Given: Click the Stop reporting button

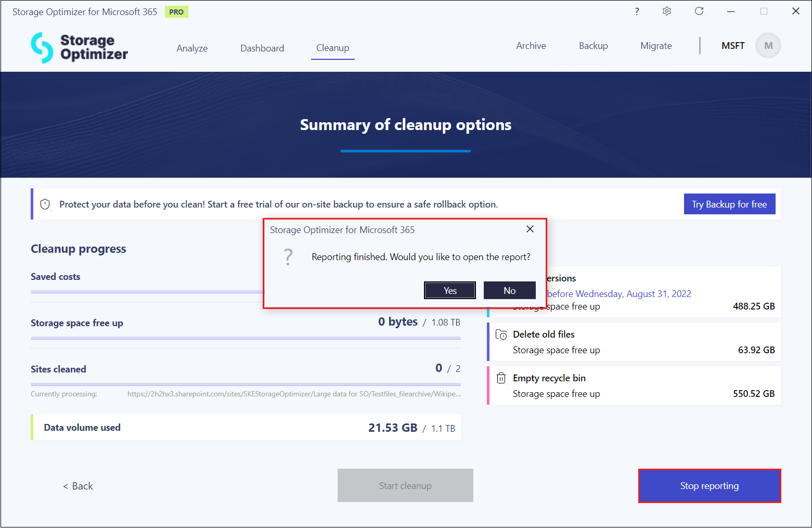Looking at the screenshot, I should 709,486.
